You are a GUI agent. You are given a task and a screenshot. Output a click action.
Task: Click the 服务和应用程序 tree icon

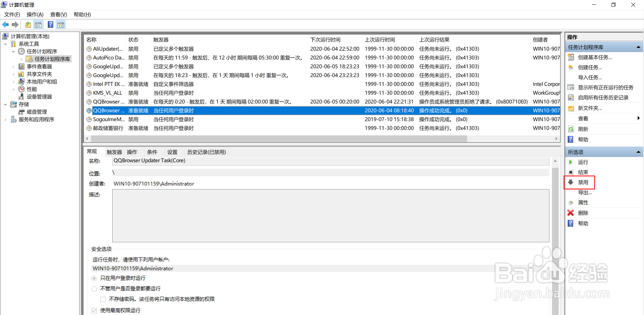click(x=13, y=119)
